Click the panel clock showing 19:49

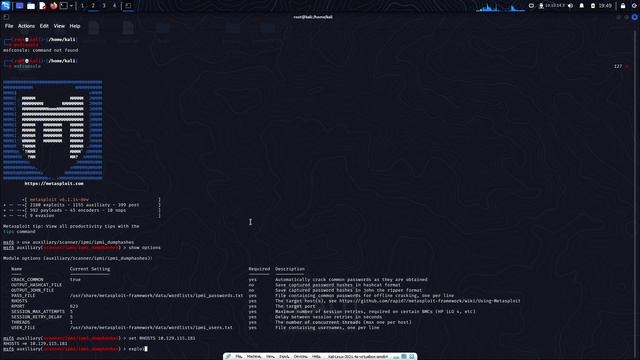pyautogui.click(x=605, y=6)
